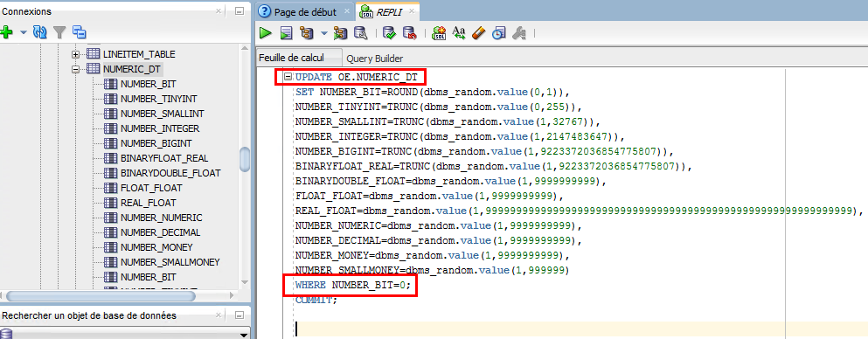Click the vertical scrollbar thumb in Connexions
Screen dimensions: 868x339
(x=244, y=160)
